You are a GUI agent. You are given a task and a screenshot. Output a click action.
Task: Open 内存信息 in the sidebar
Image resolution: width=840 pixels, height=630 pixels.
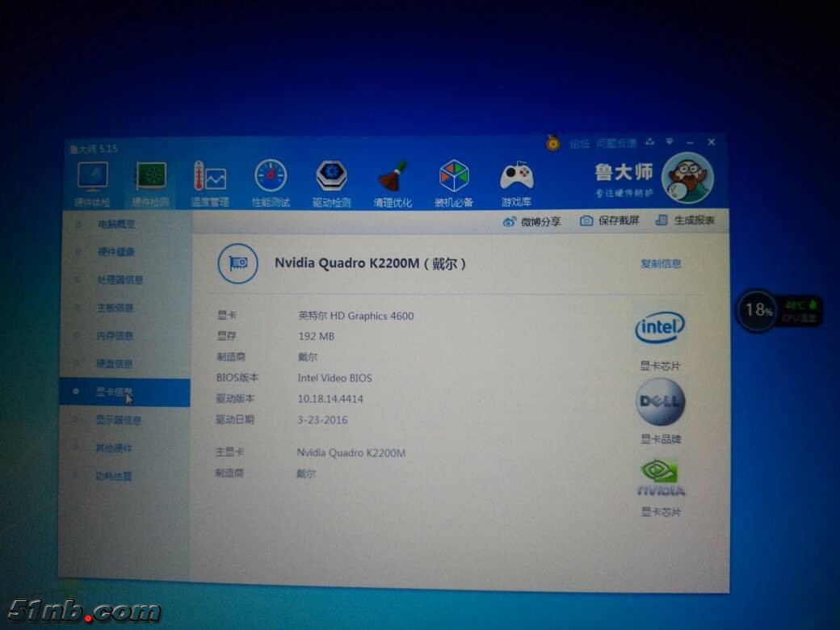[x=115, y=336]
